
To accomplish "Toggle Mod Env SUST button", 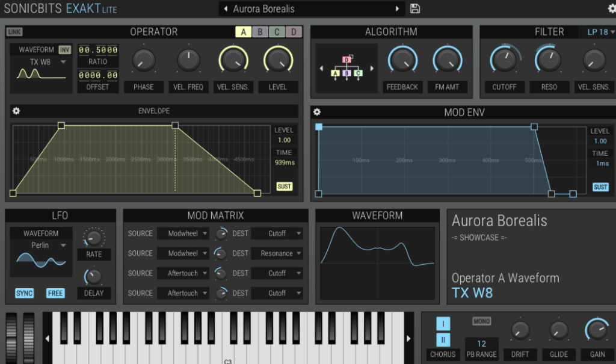I will 600,187.
